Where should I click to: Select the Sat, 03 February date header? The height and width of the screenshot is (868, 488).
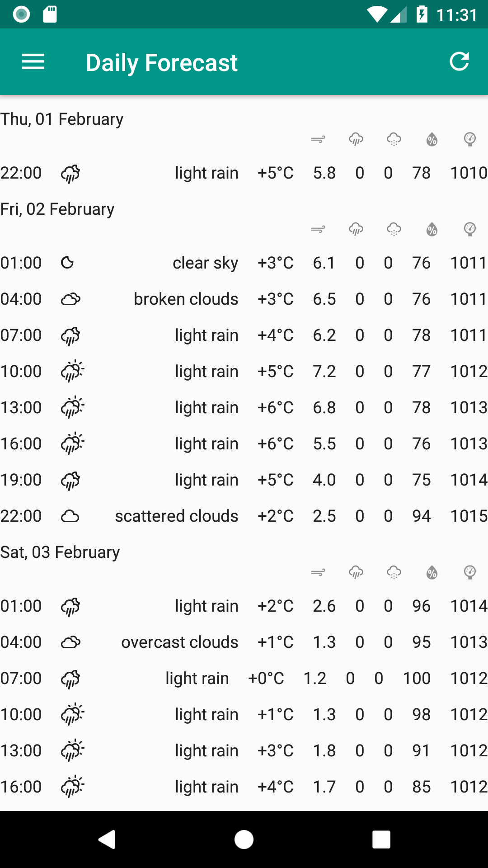point(60,552)
